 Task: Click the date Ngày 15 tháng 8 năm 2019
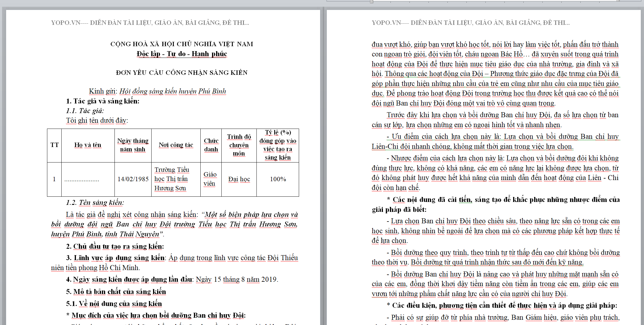coord(237,279)
